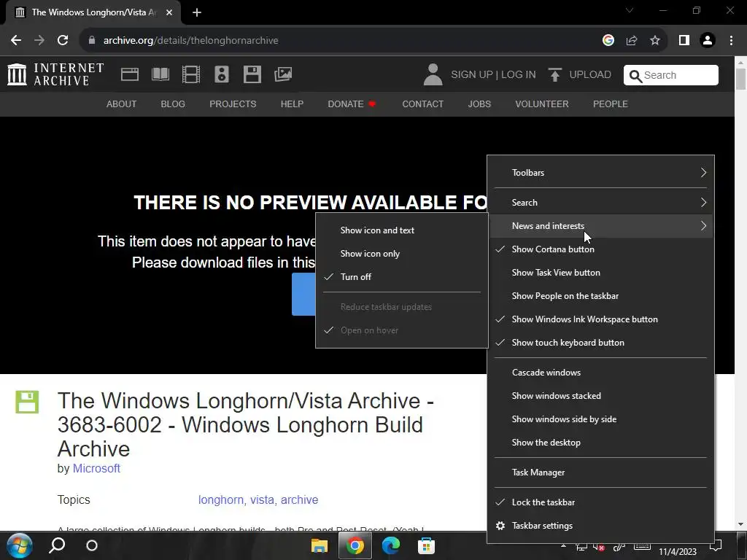Open the Chrome side panel icon
The width and height of the screenshot is (747, 560).
pyautogui.click(x=684, y=41)
